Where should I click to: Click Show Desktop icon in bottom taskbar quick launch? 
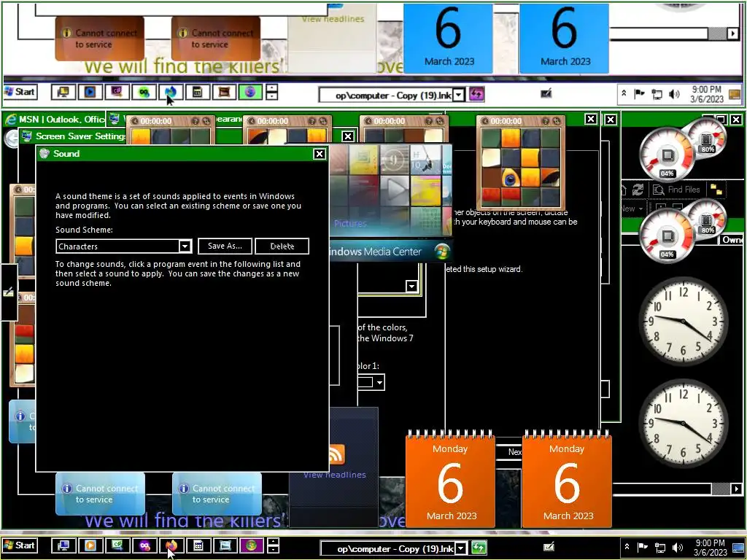click(x=63, y=545)
